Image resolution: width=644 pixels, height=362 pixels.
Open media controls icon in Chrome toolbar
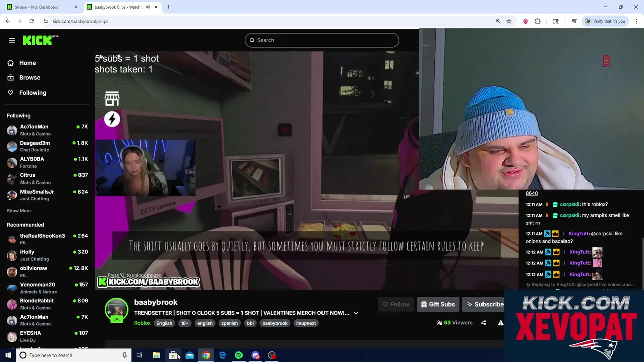(x=574, y=21)
